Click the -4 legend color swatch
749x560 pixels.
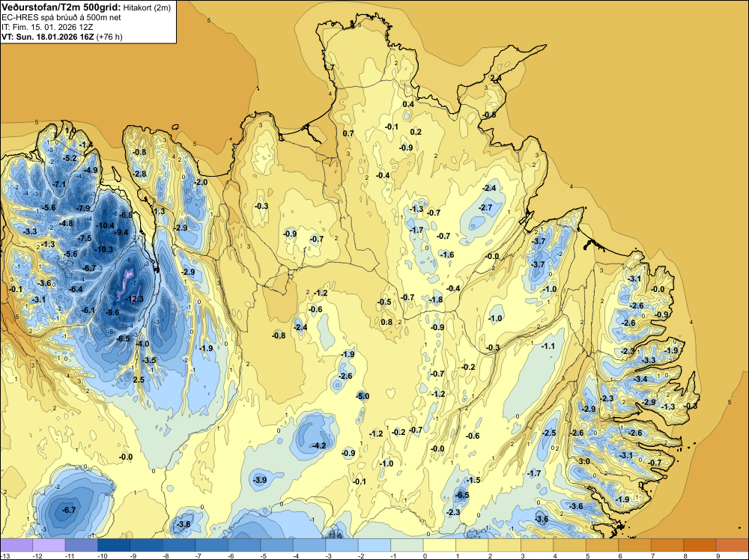(x=309, y=545)
